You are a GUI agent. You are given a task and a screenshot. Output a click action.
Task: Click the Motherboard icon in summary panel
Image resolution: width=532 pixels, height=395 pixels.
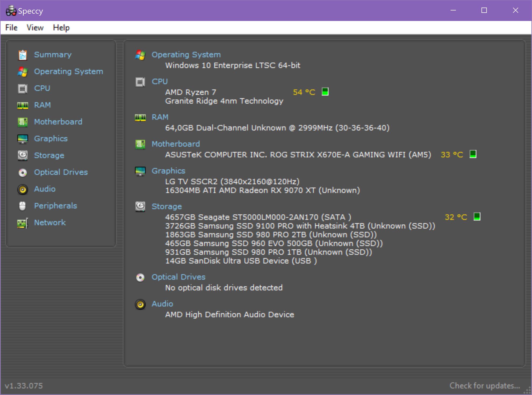pyautogui.click(x=140, y=144)
